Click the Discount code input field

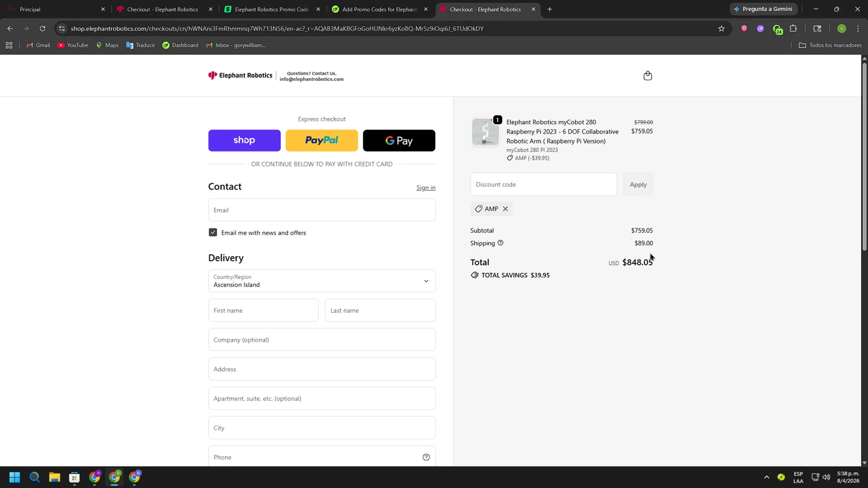543,184
